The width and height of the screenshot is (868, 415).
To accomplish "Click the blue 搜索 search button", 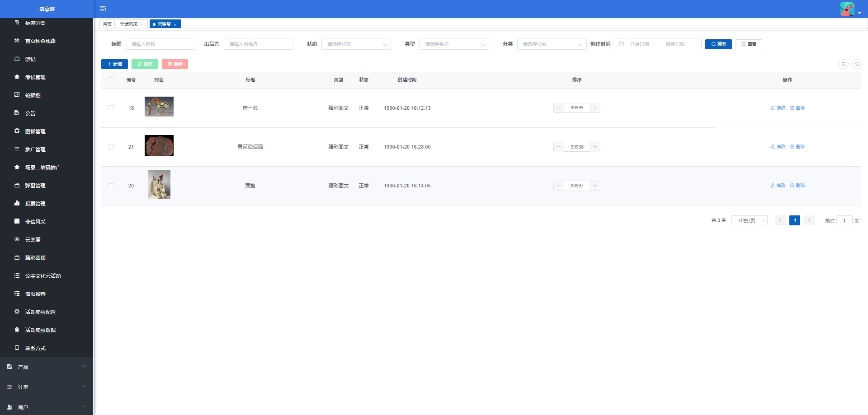I will [x=718, y=44].
